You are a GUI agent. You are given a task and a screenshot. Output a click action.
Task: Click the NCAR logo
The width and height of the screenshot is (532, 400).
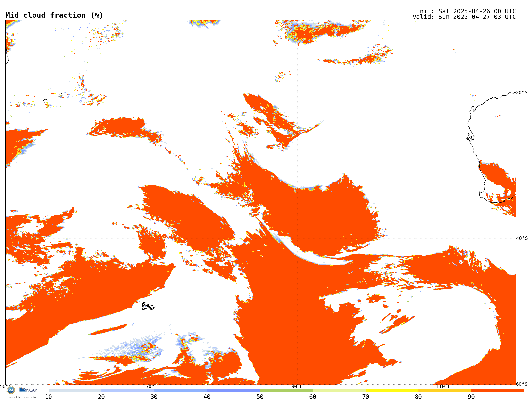[x=28, y=390]
